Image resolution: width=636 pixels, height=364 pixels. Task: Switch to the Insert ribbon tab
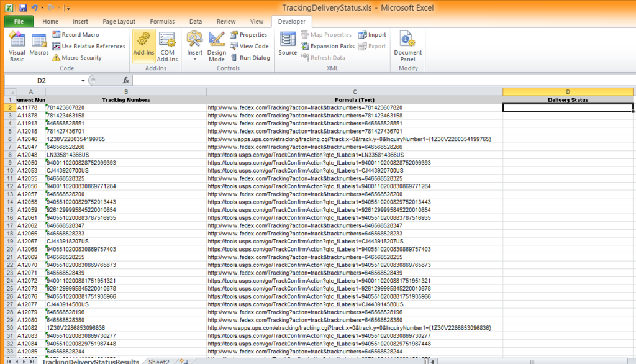click(80, 22)
